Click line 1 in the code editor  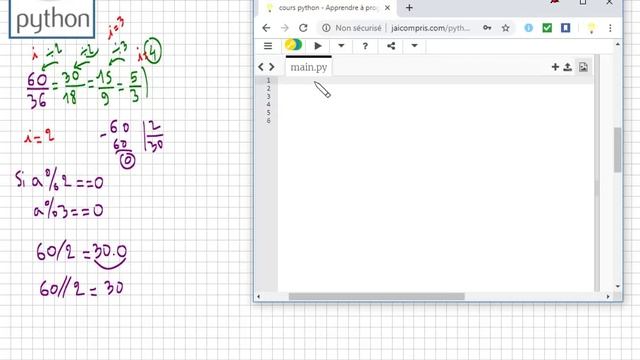[x=435, y=80]
